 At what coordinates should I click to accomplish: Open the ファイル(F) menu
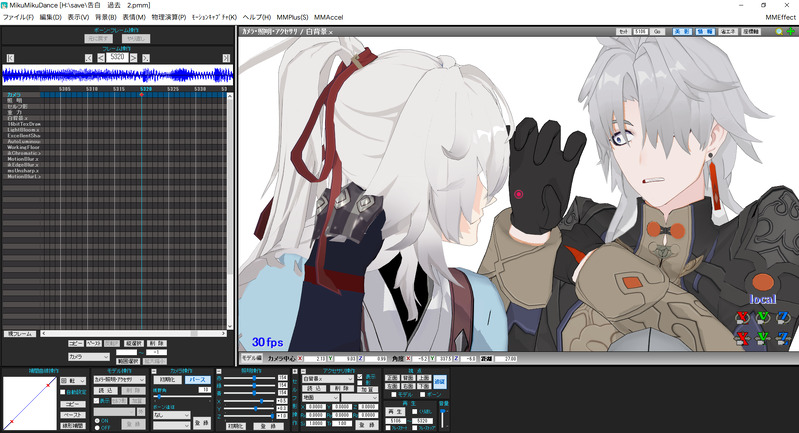click(18, 17)
